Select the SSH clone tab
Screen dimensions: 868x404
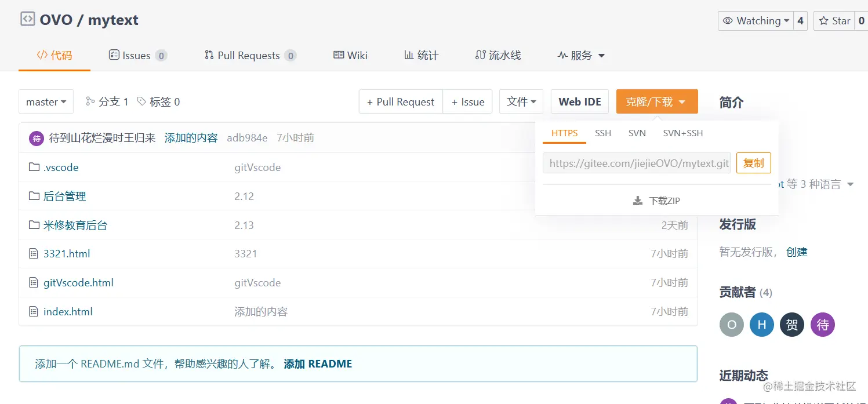click(603, 133)
